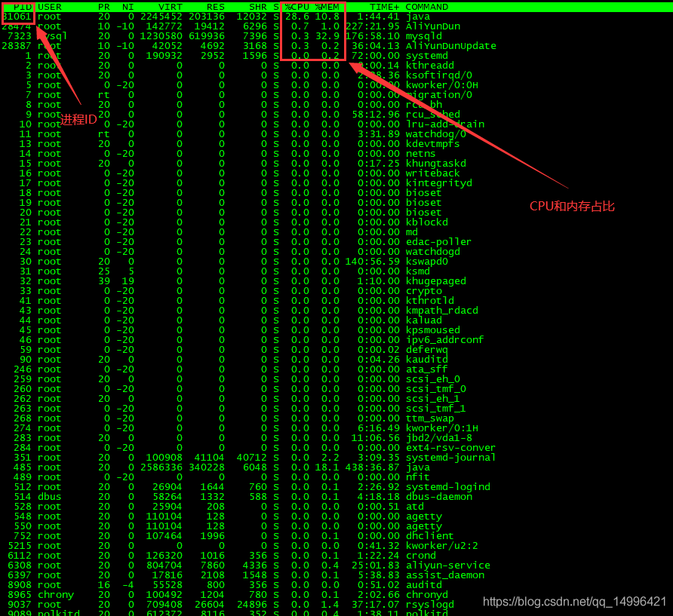
Task: Click the RES column header
Action: [216, 7]
